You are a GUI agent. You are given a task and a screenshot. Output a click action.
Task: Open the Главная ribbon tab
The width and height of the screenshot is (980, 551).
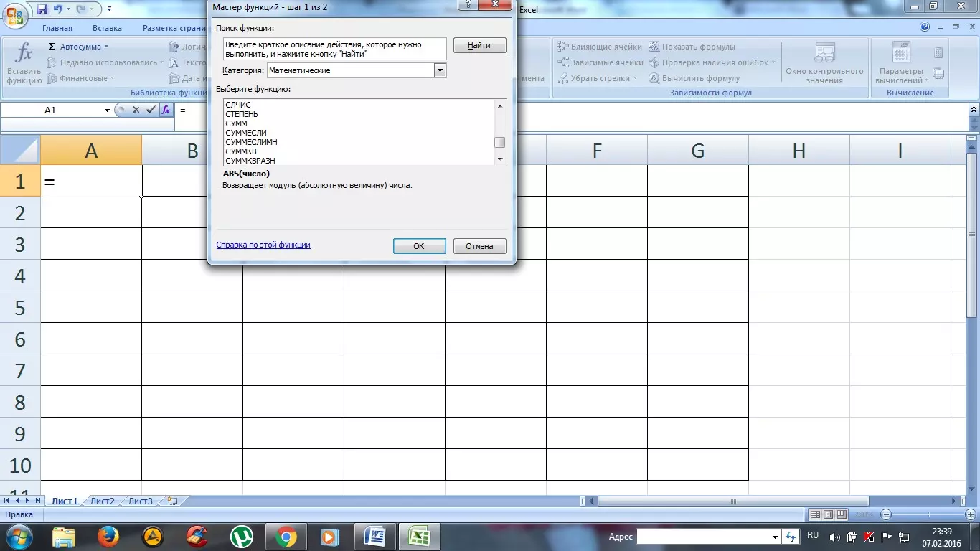point(57,28)
